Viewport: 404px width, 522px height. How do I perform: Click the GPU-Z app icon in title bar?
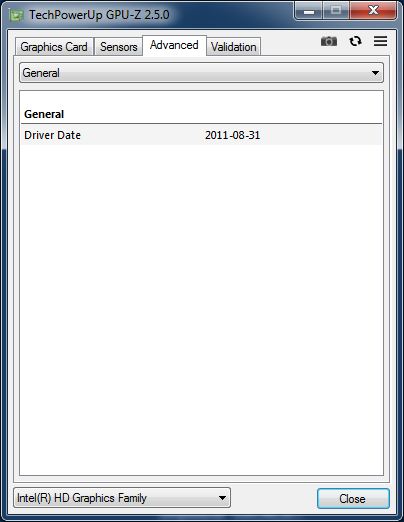[16, 15]
